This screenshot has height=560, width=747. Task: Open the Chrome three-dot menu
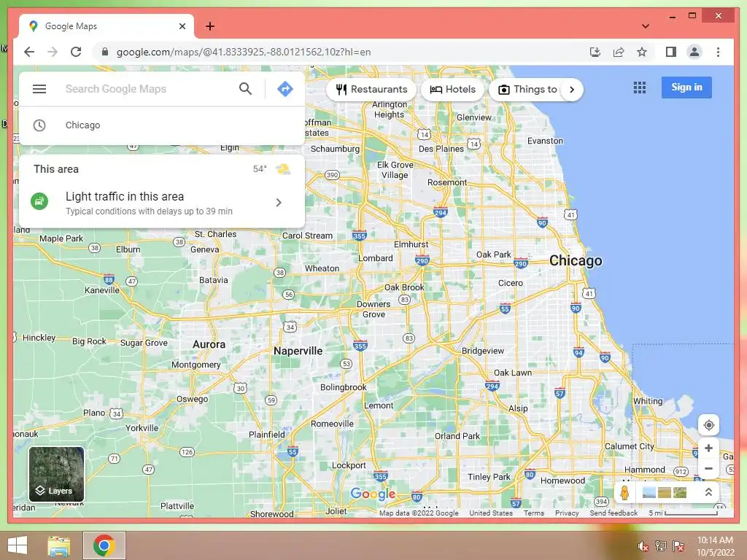[718, 52]
